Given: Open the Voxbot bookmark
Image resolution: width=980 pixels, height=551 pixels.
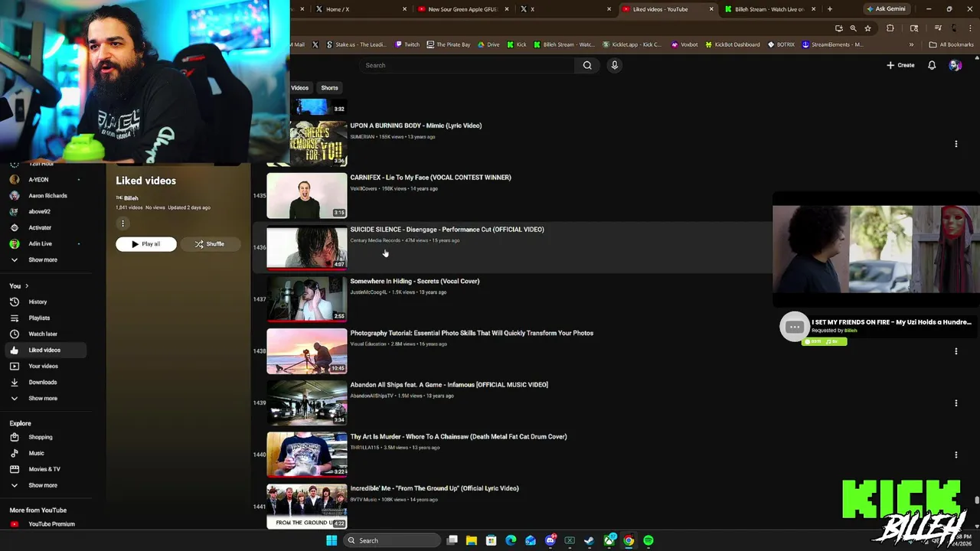Looking at the screenshot, I should [684, 44].
